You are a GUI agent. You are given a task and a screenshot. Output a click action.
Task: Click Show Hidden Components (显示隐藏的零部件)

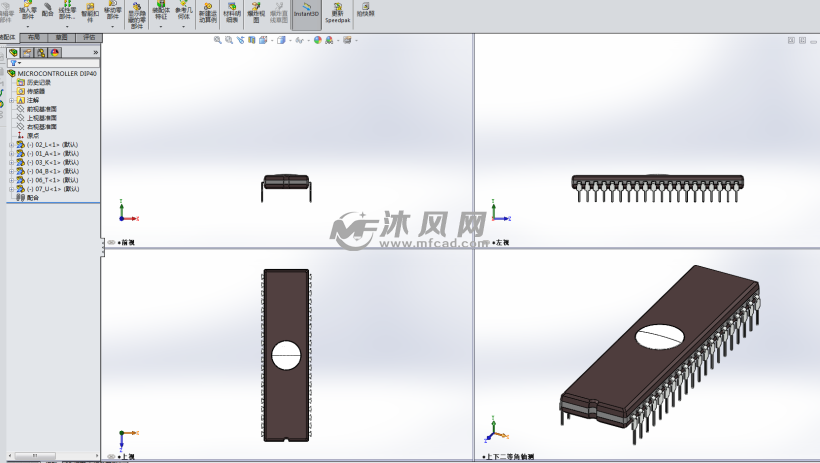136,16
